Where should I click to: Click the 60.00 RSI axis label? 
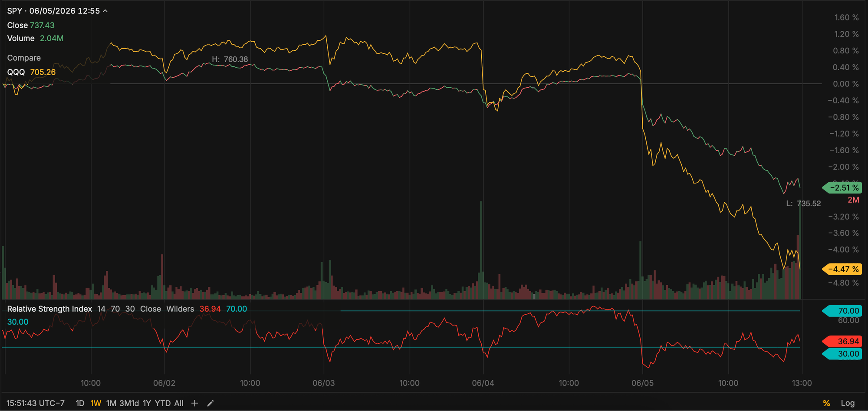848,320
